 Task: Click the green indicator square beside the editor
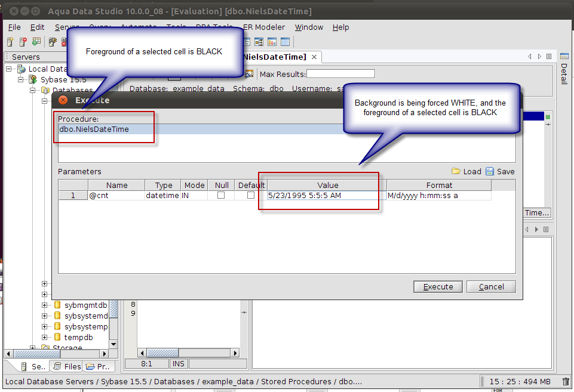548,117
